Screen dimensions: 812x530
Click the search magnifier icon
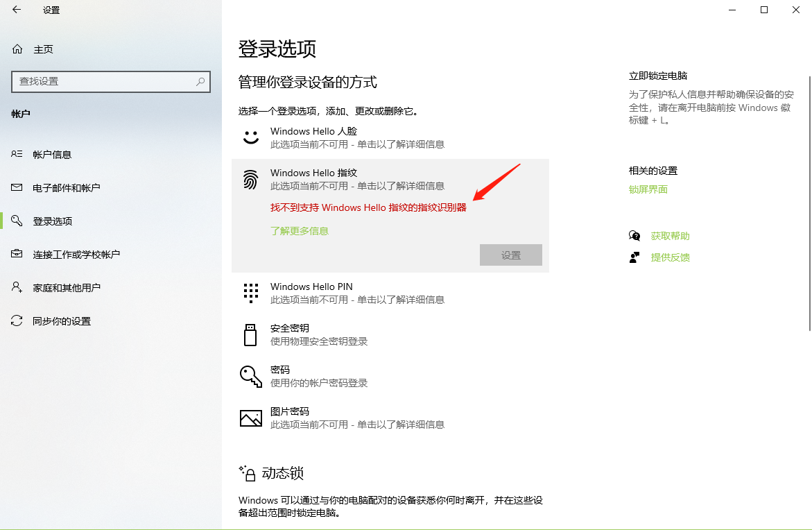click(x=200, y=81)
